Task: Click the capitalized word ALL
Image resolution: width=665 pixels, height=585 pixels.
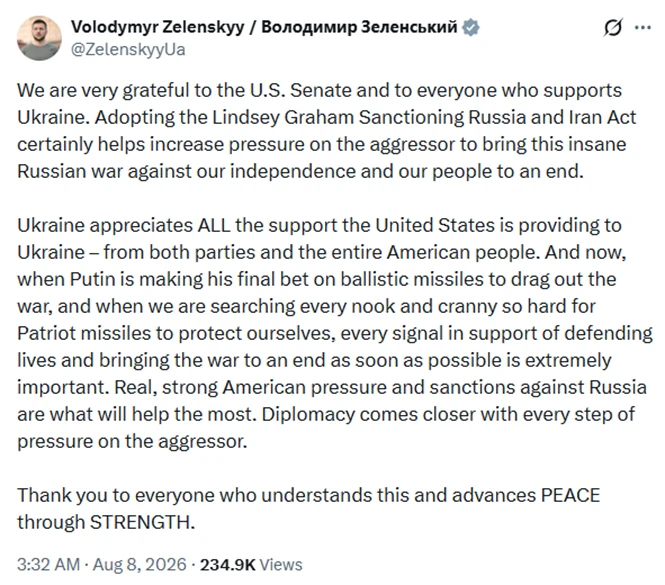Action: click(x=213, y=225)
